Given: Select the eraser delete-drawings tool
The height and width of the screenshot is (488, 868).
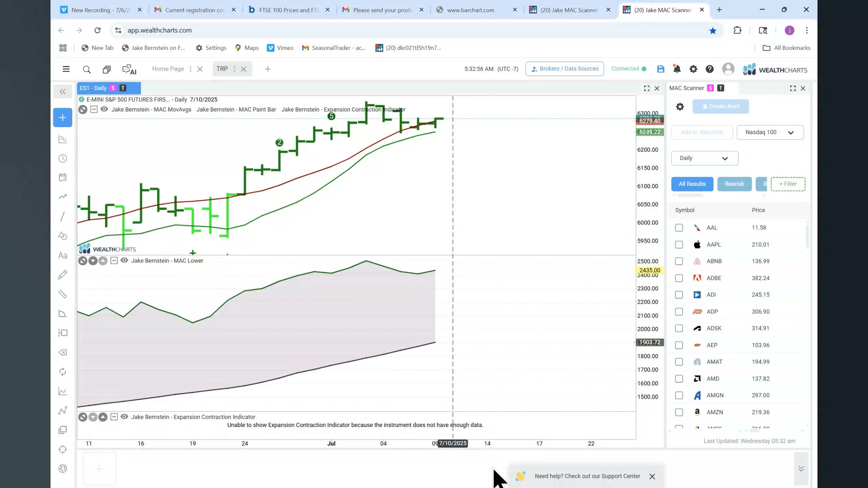Looking at the screenshot, I should (63, 352).
